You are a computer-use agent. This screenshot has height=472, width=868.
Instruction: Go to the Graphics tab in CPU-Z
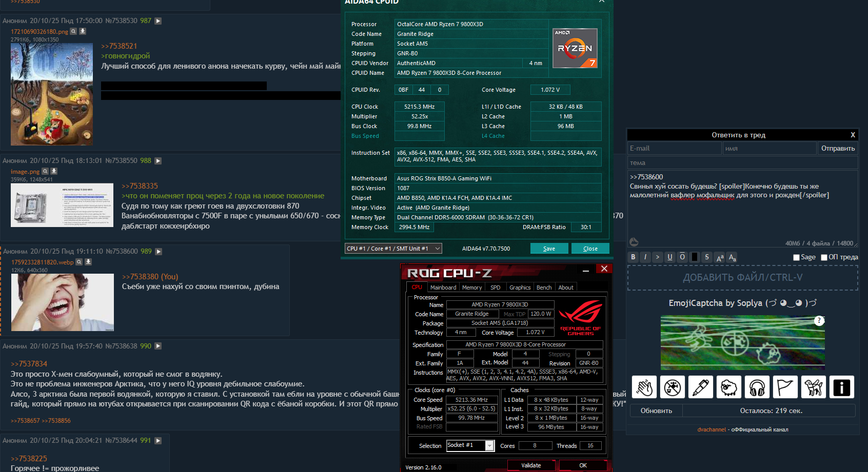(x=520, y=288)
